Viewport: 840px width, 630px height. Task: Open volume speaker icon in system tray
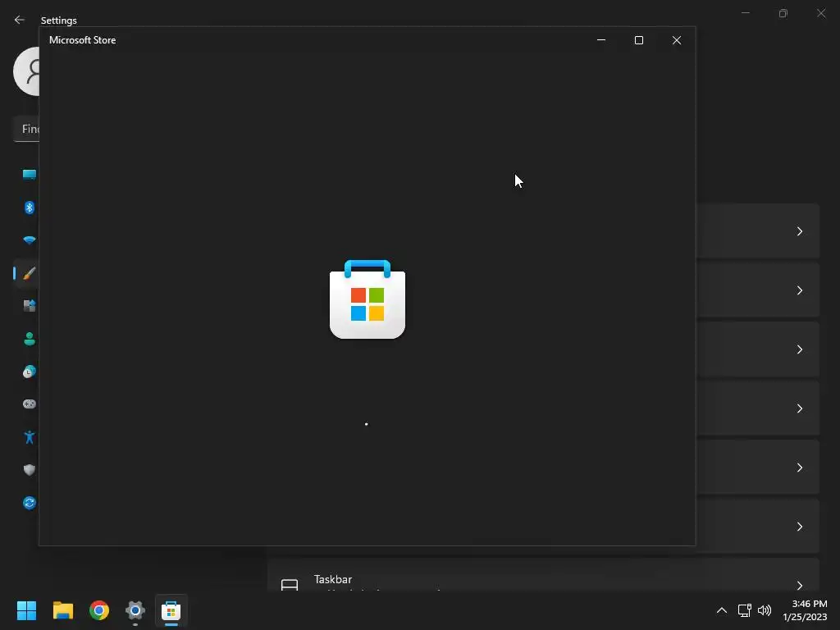click(x=765, y=610)
